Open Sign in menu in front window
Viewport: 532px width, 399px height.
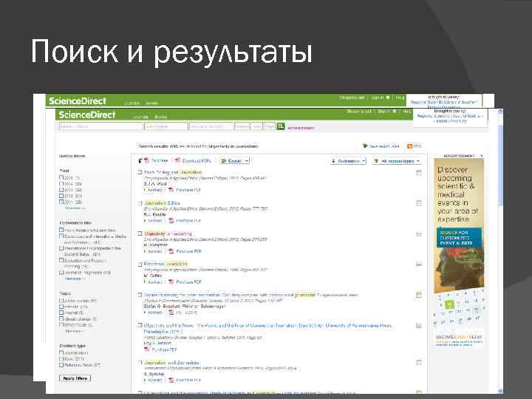[386, 112]
